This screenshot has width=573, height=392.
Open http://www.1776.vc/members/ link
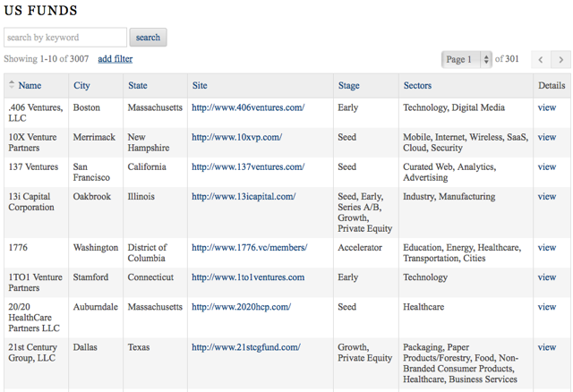250,247
